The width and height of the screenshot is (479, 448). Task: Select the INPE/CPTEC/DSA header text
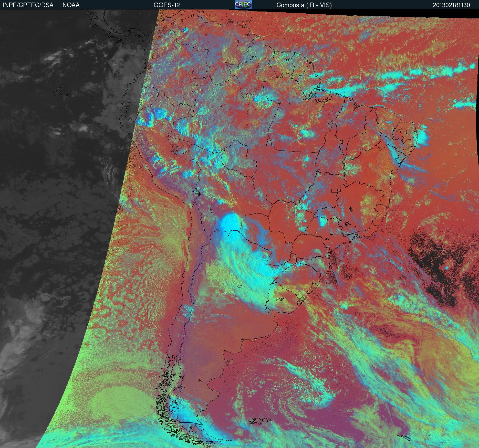[x=28, y=5]
